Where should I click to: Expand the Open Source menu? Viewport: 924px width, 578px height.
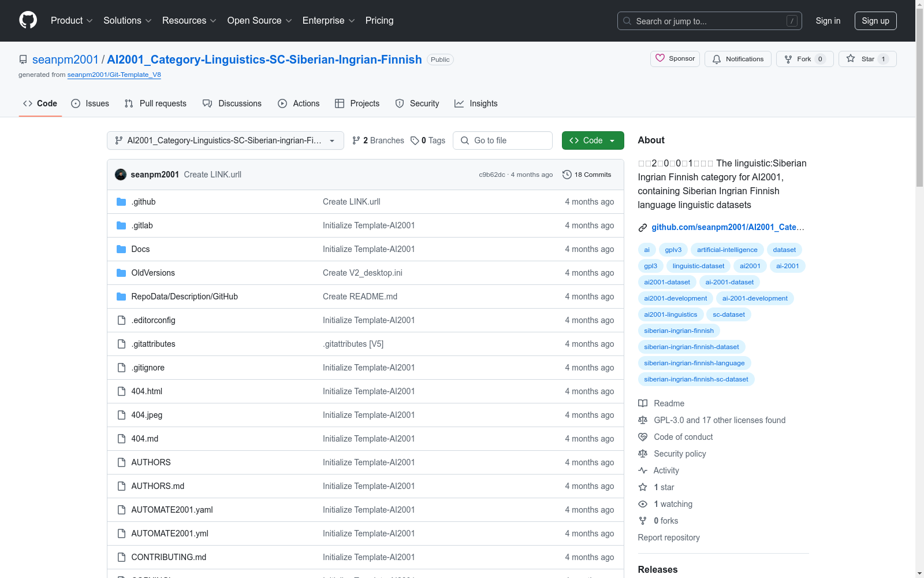pos(260,21)
